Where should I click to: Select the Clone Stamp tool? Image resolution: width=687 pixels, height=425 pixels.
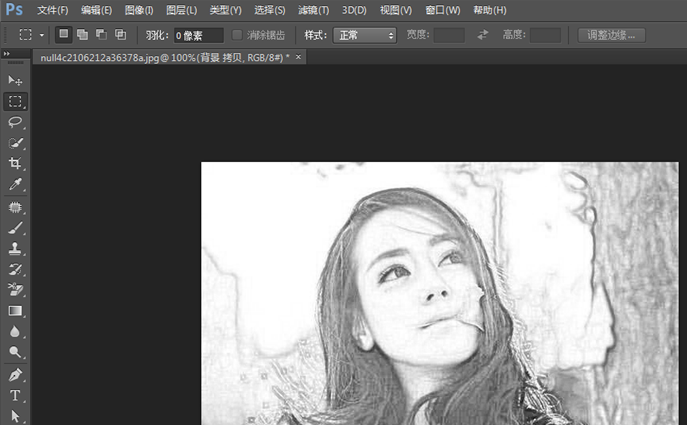[15, 249]
